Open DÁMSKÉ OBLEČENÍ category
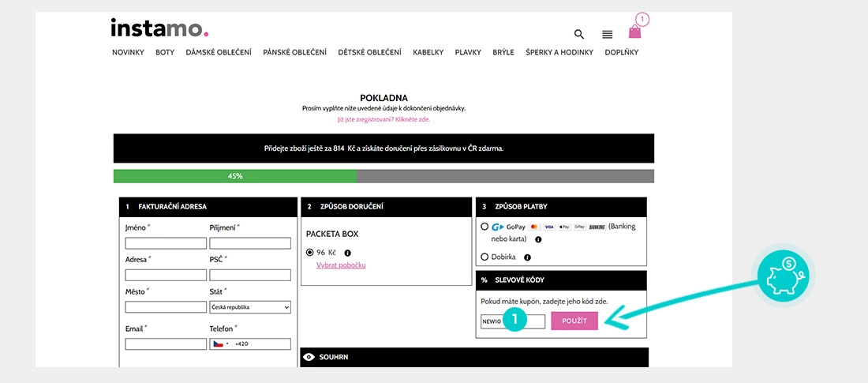The height and width of the screenshot is (383, 868). point(219,53)
